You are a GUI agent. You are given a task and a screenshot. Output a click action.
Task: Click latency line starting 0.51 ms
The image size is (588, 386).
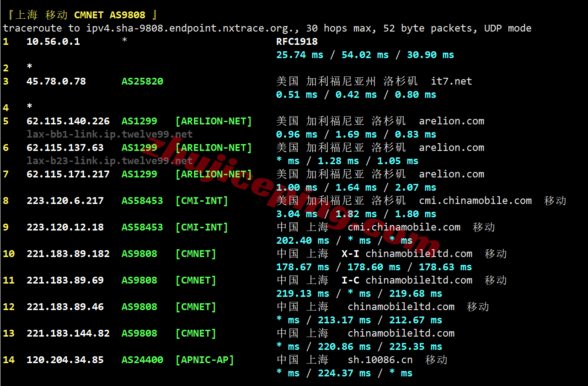click(x=356, y=95)
